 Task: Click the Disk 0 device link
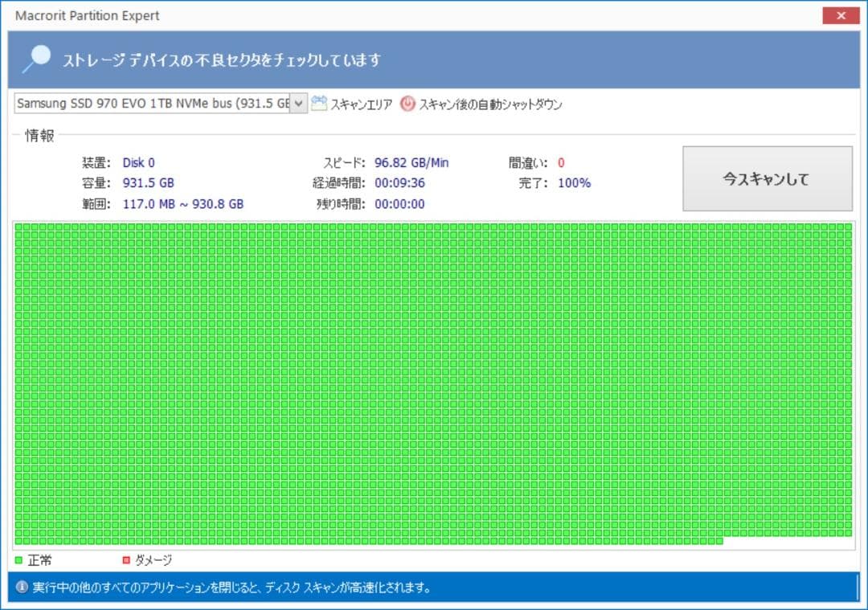138,162
